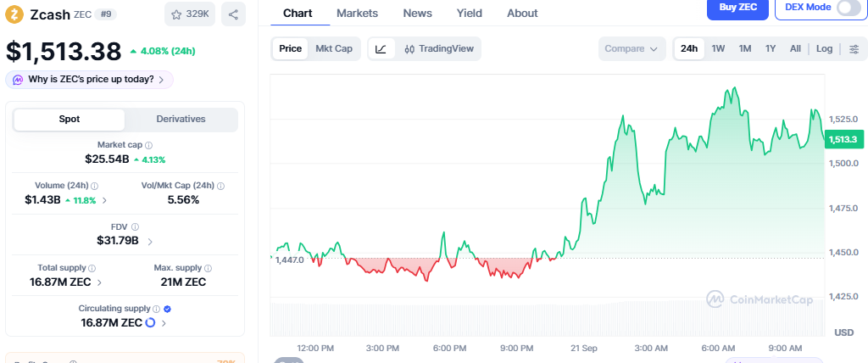The height and width of the screenshot is (363, 868).
Task: Expand Total supply details chevron
Action: click(100, 282)
